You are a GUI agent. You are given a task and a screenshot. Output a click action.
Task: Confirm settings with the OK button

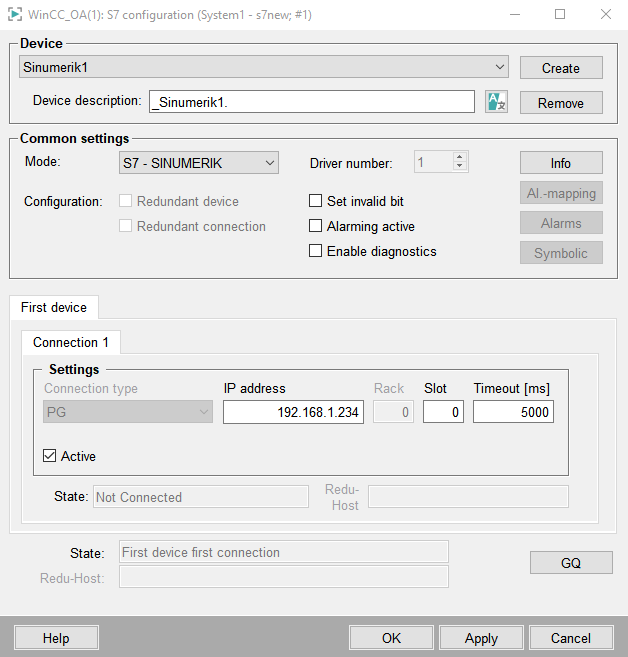391,638
